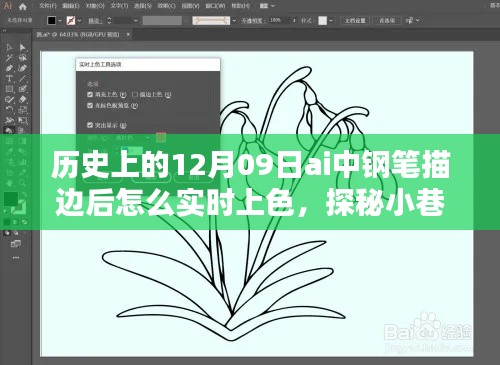This screenshot has width=500, height=365.
Task: Select the Rotate tool
Action: (x=9, y=110)
